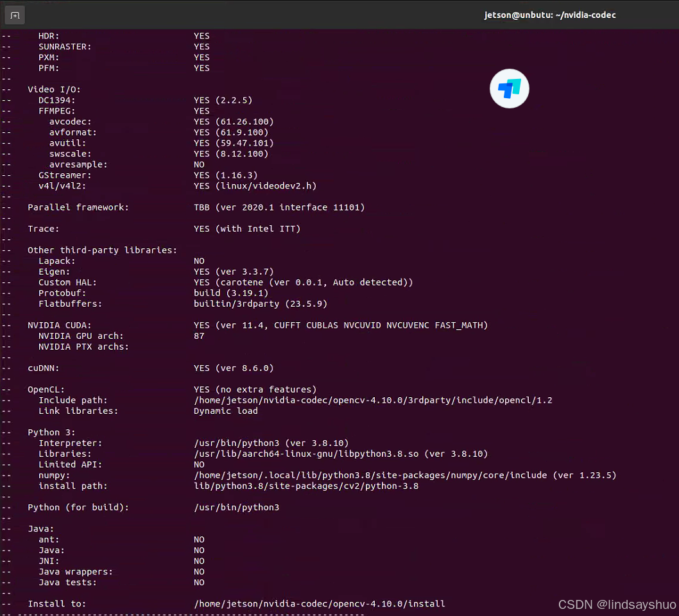Click the Lapack 'NO' value

pyautogui.click(x=199, y=261)
